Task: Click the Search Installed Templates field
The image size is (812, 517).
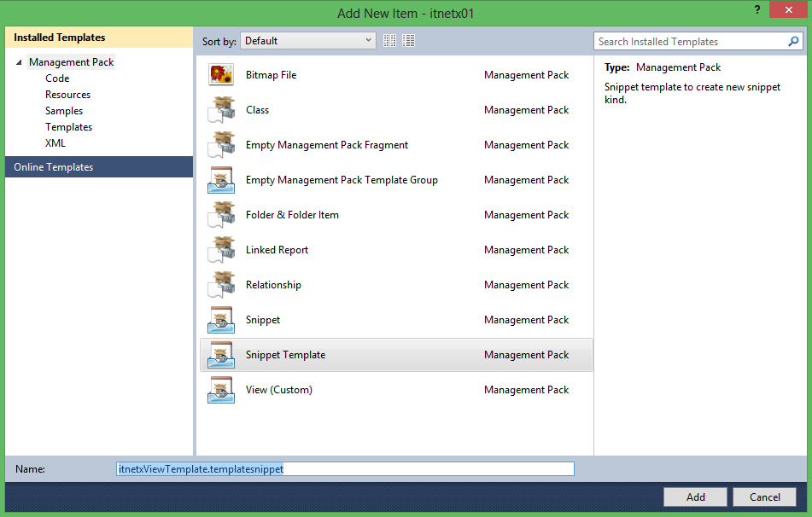Action: click(690, 42)
